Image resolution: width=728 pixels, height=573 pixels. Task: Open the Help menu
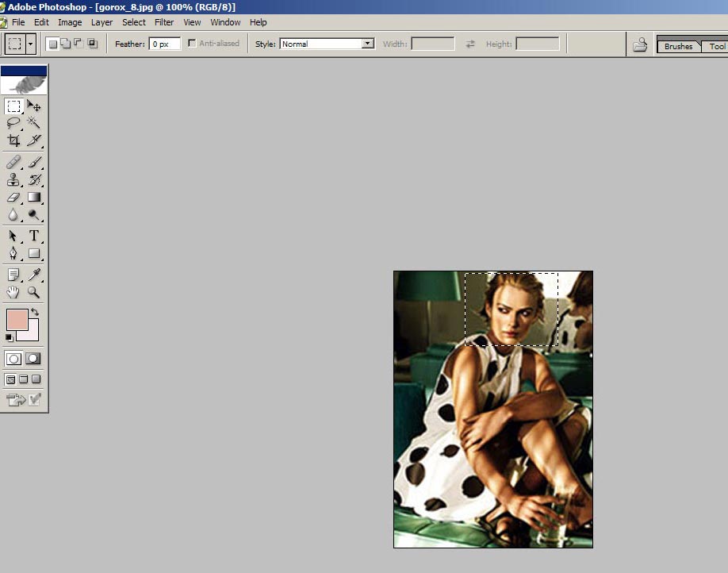pos(259,22)
